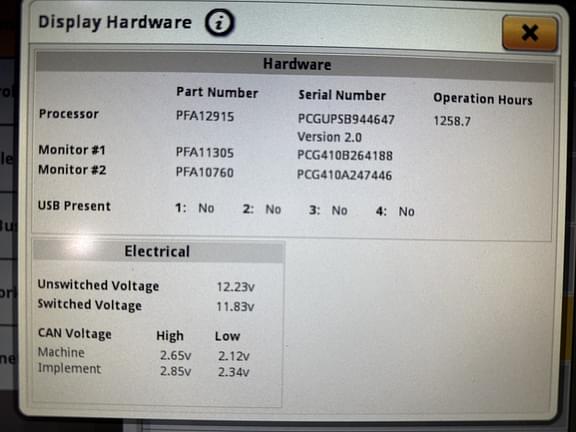Screen dimensions: 576x432
Task: Click the Implement CAN Low value 2.34v
Action: [x=234, y=372]
